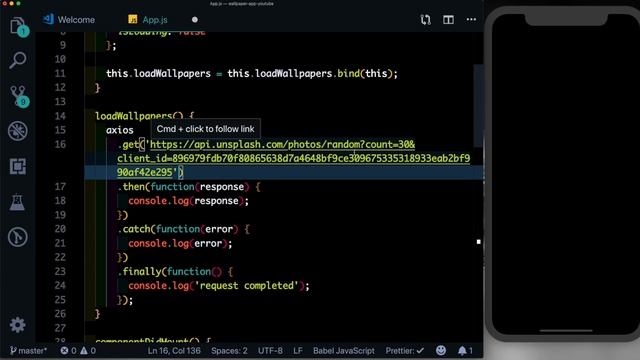Viewport: 640px width, 360px height.
Task: Click the 'request completed' string
Action: [x=247, y=286]
